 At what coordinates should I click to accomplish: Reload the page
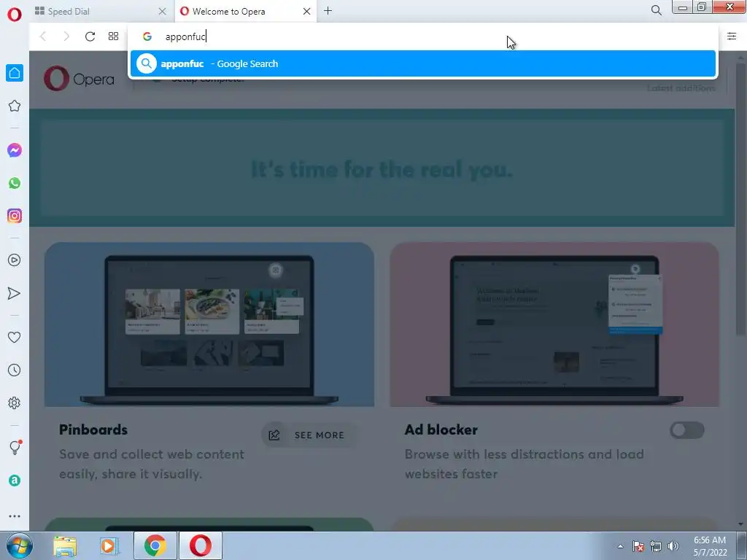pyautogui.click(x=90, y=36)
